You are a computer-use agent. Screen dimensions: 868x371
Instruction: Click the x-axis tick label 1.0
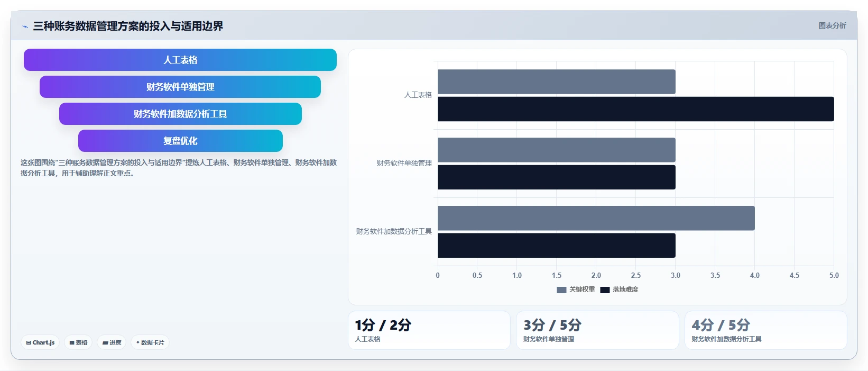[x=517, y=275]
